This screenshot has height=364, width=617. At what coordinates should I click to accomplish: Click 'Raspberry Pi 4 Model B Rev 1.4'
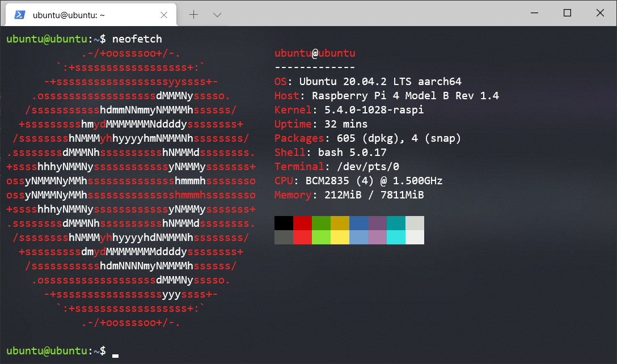click(x=405, y=96)
